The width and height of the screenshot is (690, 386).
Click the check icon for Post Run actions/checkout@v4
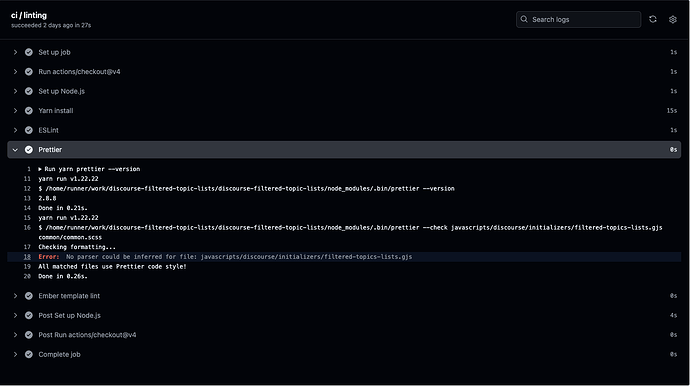point(29,335)
